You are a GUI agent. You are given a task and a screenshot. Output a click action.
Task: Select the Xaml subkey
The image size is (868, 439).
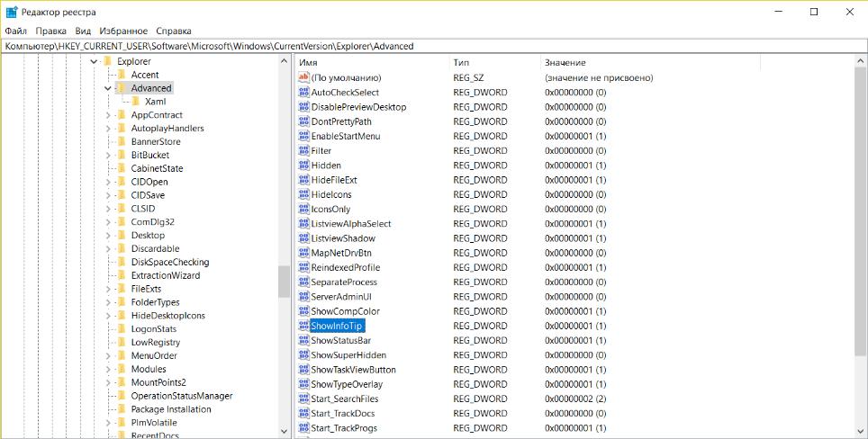tap(155, 102)
